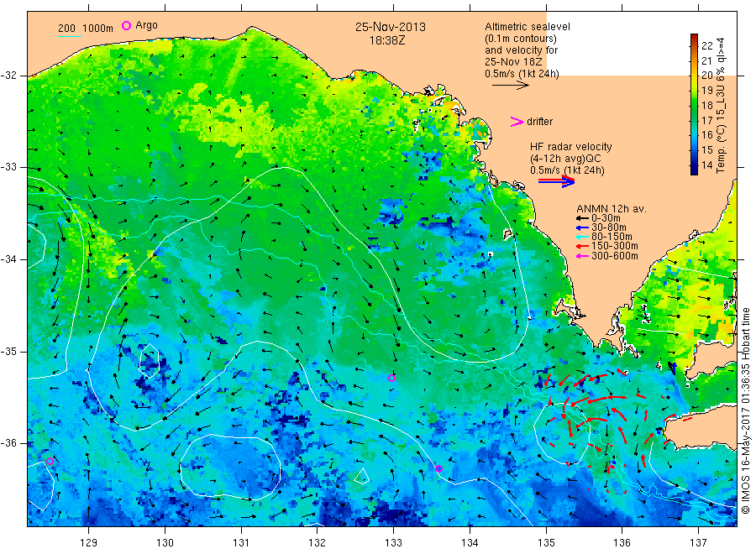Click the '30-80m' depth range label
The width and height of the screenshot is (756, 554).
coord(609,227)
